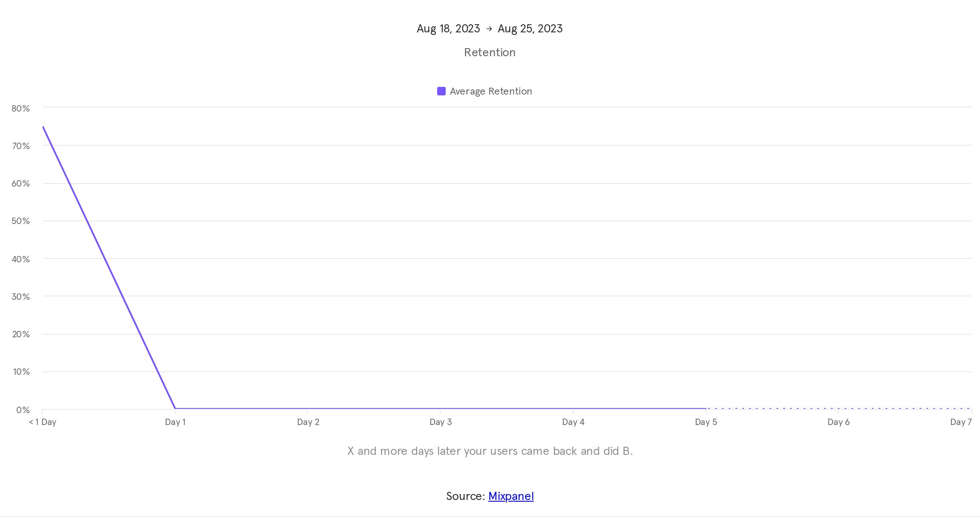
Task: Click the Day 4 axis label
Action: point(573,422)
